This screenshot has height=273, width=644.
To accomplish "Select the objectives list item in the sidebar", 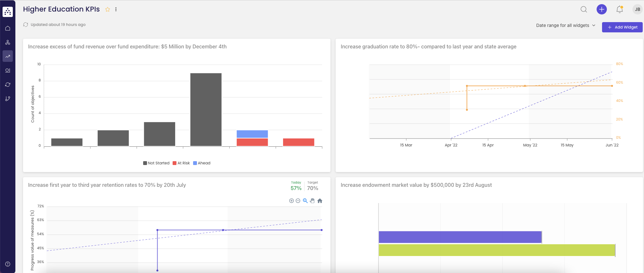I will coord(8,70).
